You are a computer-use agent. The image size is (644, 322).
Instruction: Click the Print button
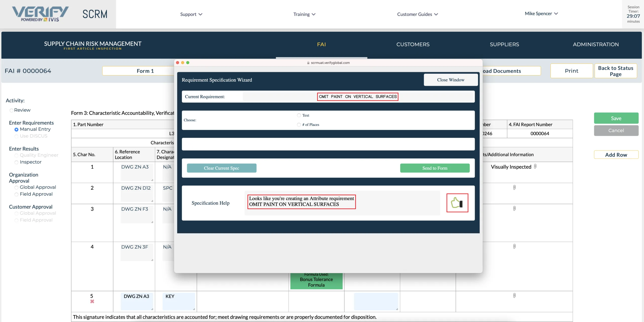coord(572,71)
